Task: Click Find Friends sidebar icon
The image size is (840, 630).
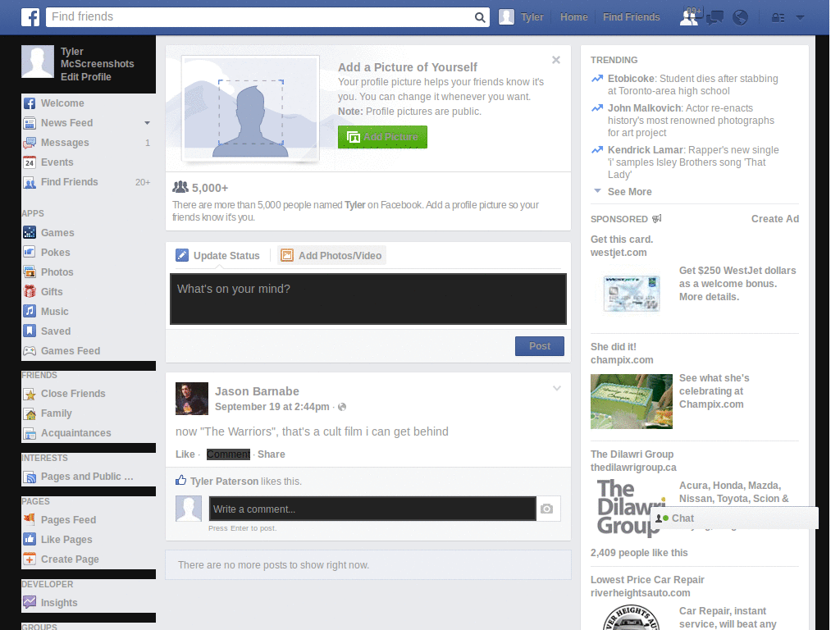Action: pyautogui.click(x=30, y=182)
